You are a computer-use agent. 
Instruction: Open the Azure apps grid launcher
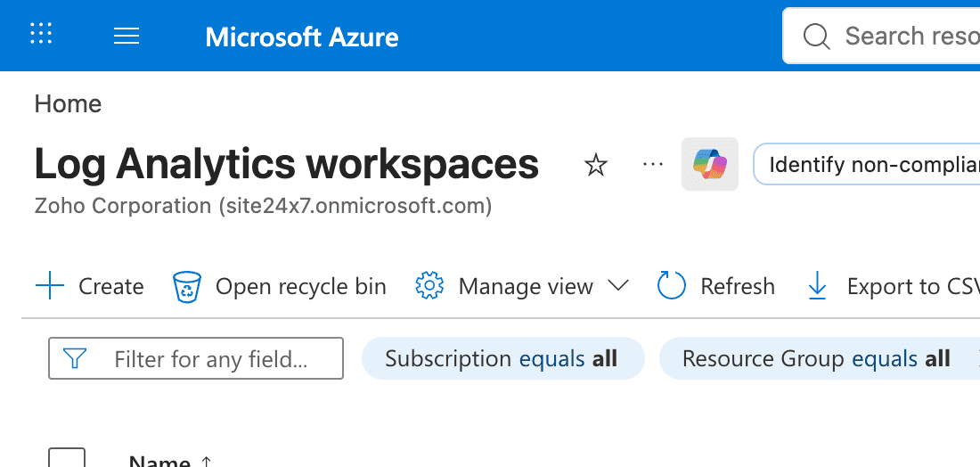point(41,33)
